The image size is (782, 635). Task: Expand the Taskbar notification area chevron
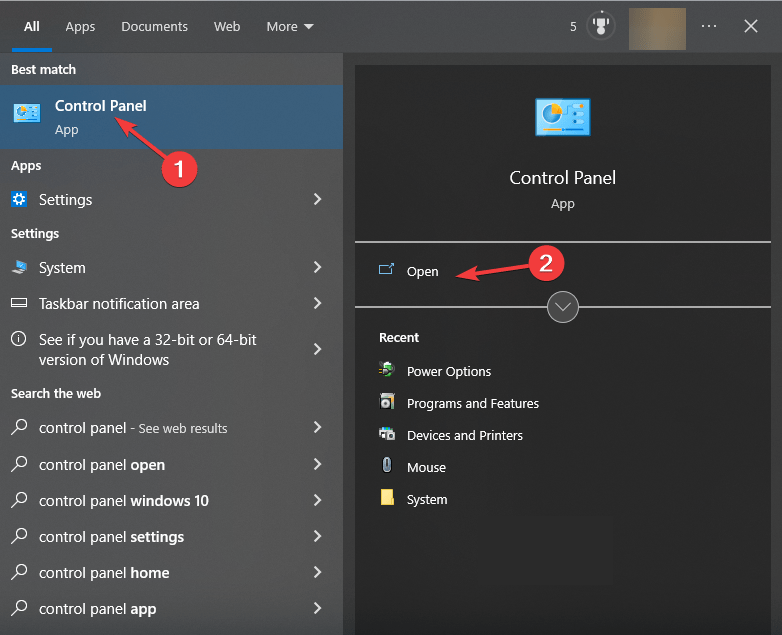[x=318, y=303]
